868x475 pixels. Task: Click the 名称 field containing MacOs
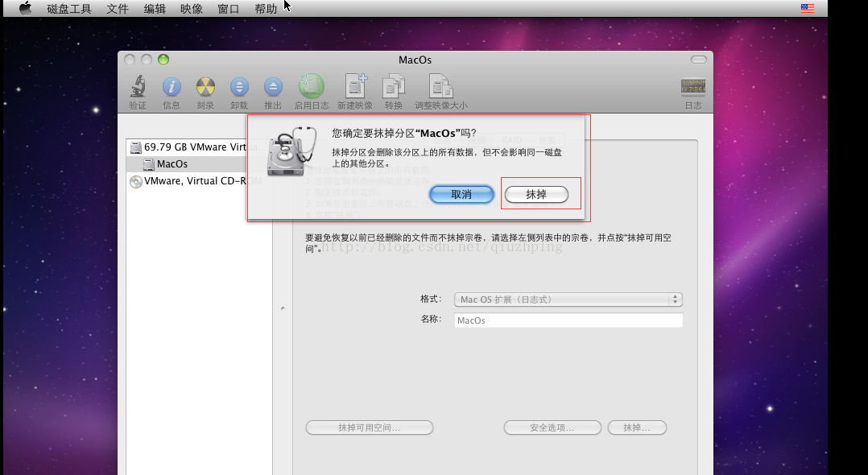[x=568, y=320]
